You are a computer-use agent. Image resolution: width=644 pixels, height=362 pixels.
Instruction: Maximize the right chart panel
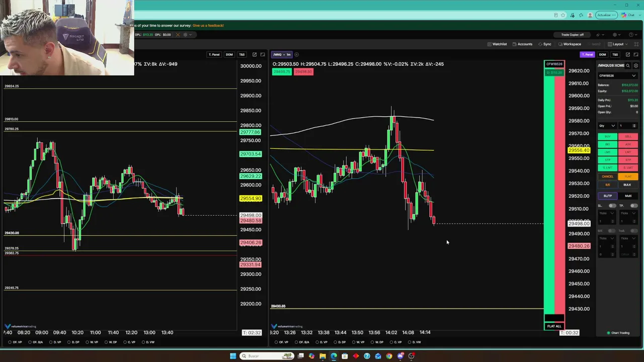[636, 54]
